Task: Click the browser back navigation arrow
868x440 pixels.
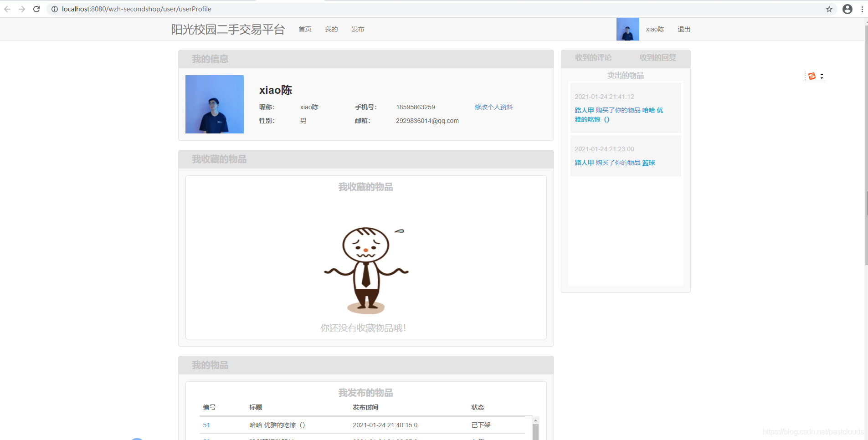Action: [8, 9]
